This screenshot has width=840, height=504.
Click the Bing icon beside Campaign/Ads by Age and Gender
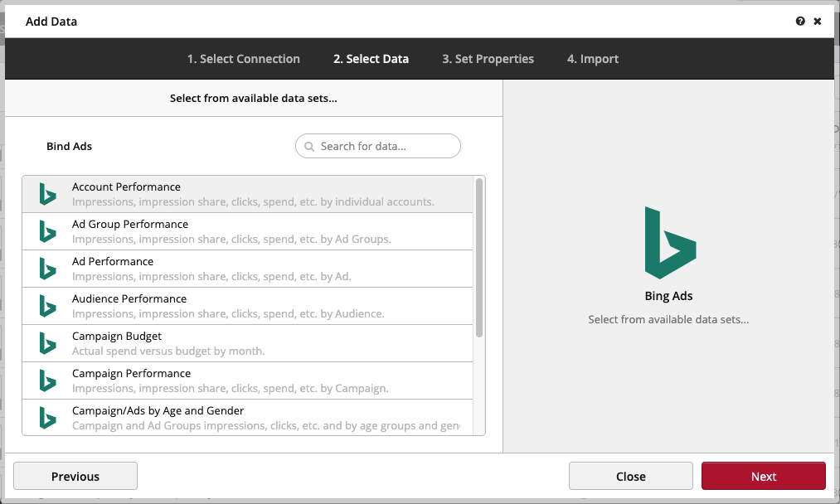tap(47, 418)
